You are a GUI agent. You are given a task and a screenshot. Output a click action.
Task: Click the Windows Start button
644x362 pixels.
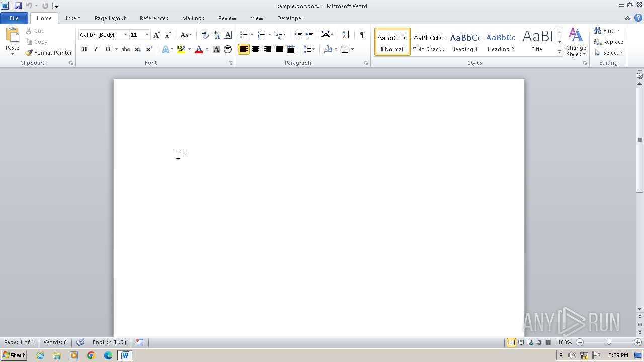(x=14, y=355)
